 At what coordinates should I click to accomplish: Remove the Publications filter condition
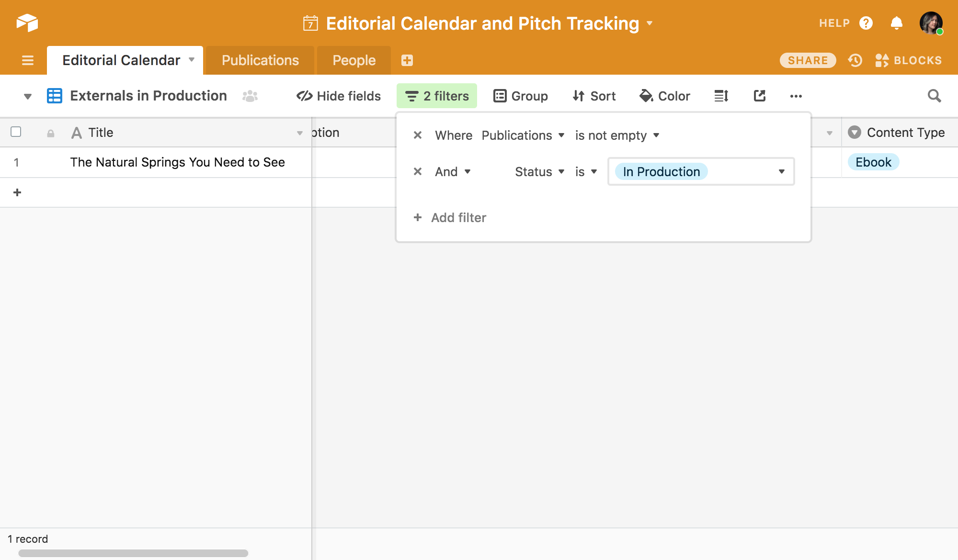point(418,135)
